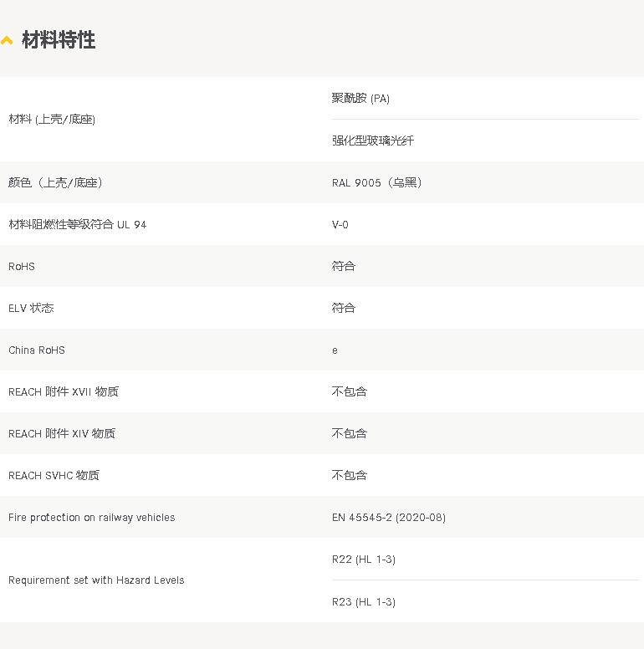Click the RAL 9005 (乌黑) color value
Viewport: 644px width, 649px height.
coord(376,182)
